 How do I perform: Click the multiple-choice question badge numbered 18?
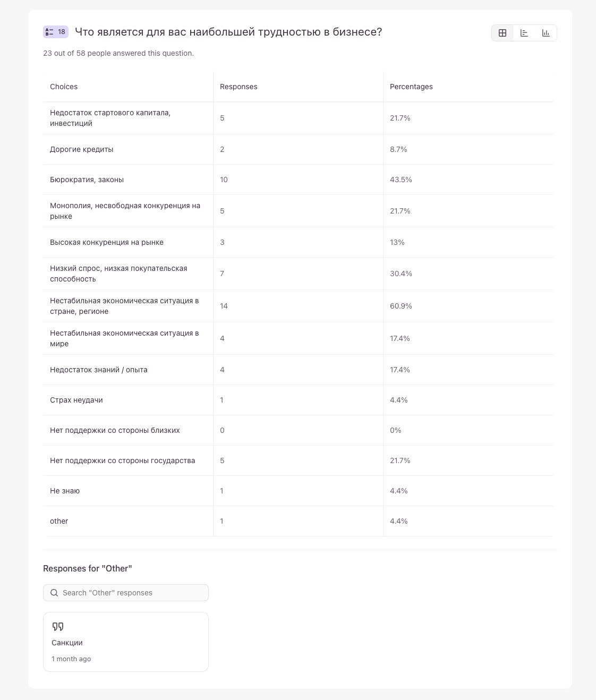point(56,32)
